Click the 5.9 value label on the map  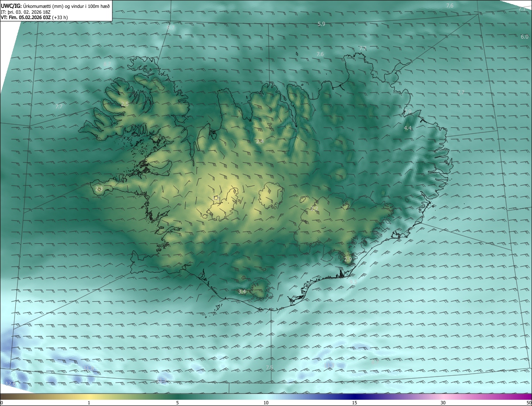(x=321, y=24)
